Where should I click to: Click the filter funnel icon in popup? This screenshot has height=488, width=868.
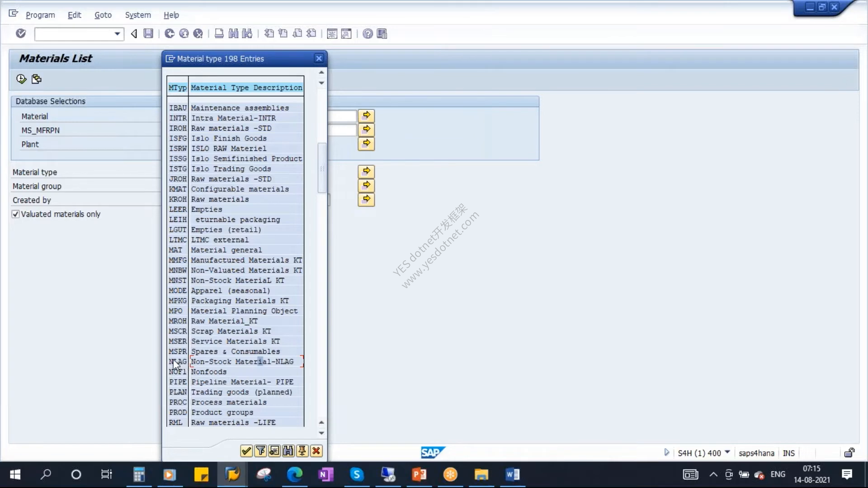260,450
